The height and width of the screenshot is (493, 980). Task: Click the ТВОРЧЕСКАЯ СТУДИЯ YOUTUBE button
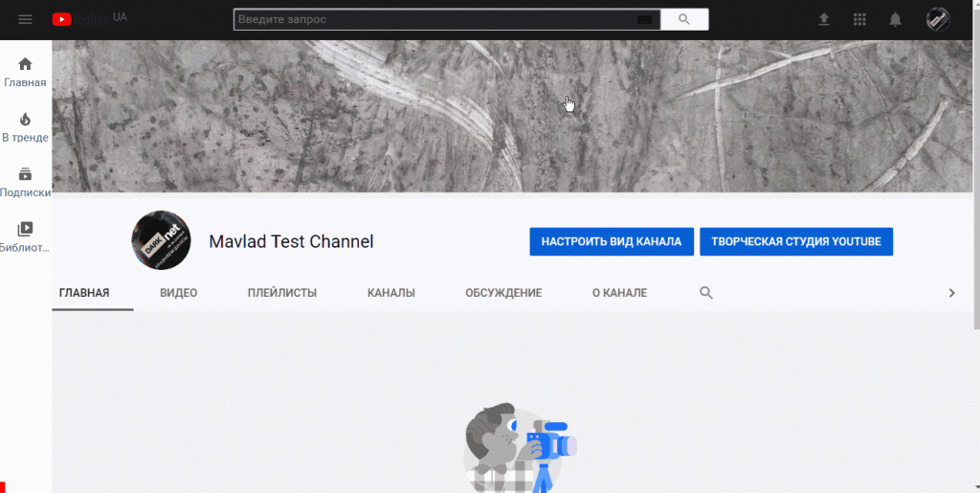pos(796,242)
